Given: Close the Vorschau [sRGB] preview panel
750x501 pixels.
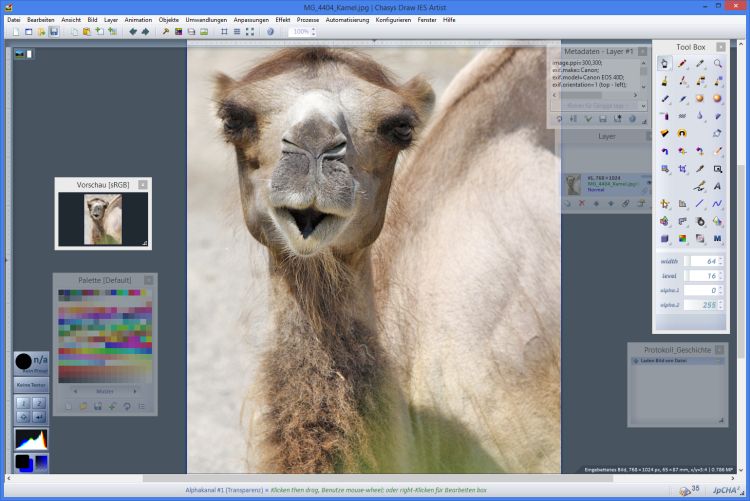Looking at the screenshot, I should click(142, 184).
